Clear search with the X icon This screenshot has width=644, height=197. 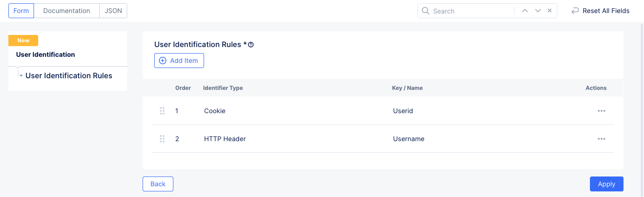tap(549, 11)
